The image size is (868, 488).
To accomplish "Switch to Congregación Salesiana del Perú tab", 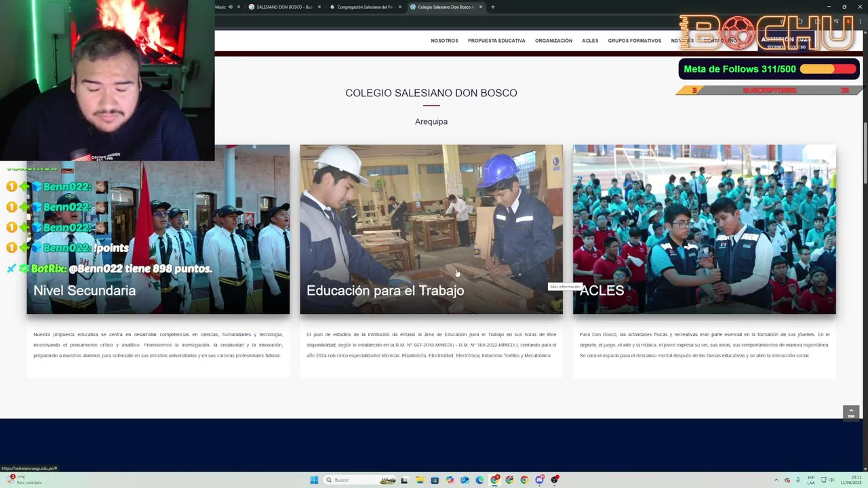I will point(364,7).
